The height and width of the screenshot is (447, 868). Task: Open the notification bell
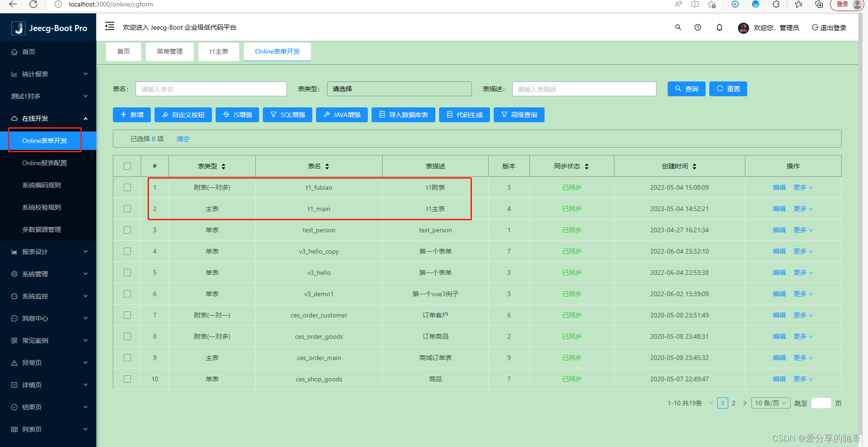tap(719, 27)
